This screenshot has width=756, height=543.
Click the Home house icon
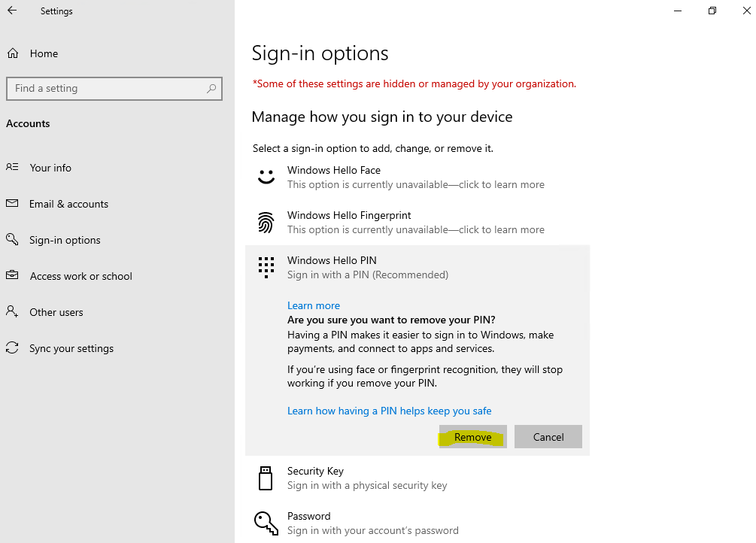pos(13,53)
